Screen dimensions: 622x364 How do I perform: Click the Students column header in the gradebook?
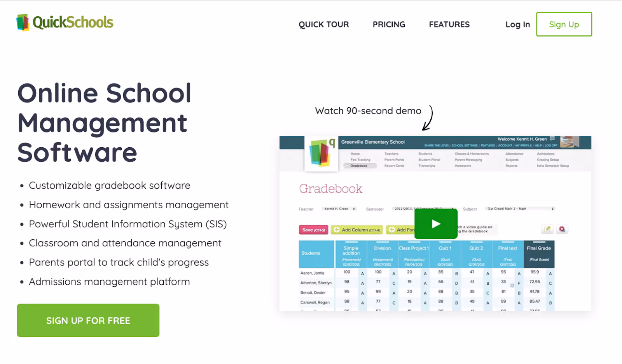[x=316, y=254]
